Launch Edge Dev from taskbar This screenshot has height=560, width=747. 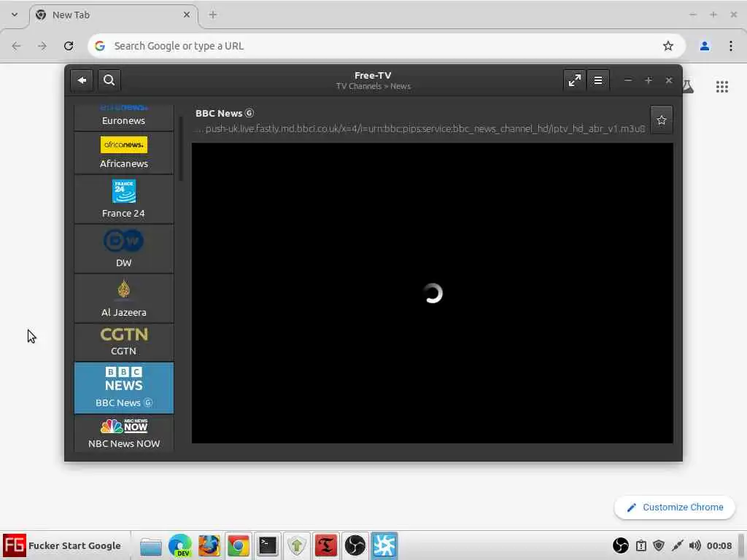(x=180, y=545)
